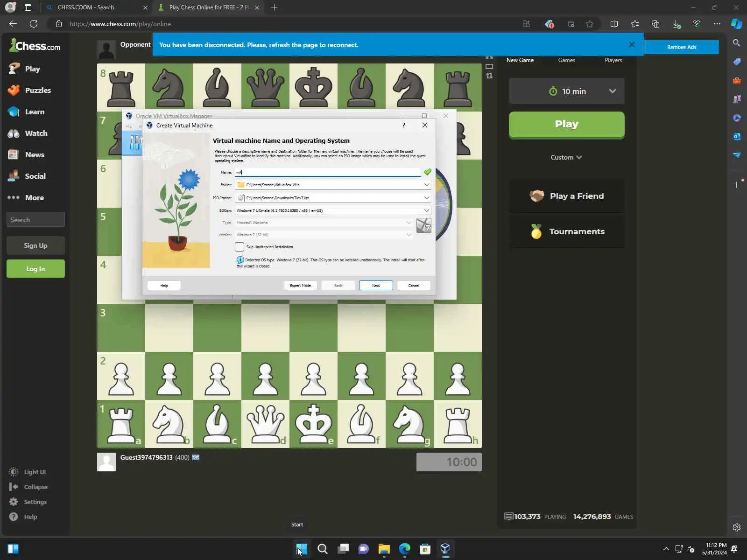Show hidden icons in the system tray
This screenshot has height=560, width=747.
pyautogui.click(x=666, y=549)
